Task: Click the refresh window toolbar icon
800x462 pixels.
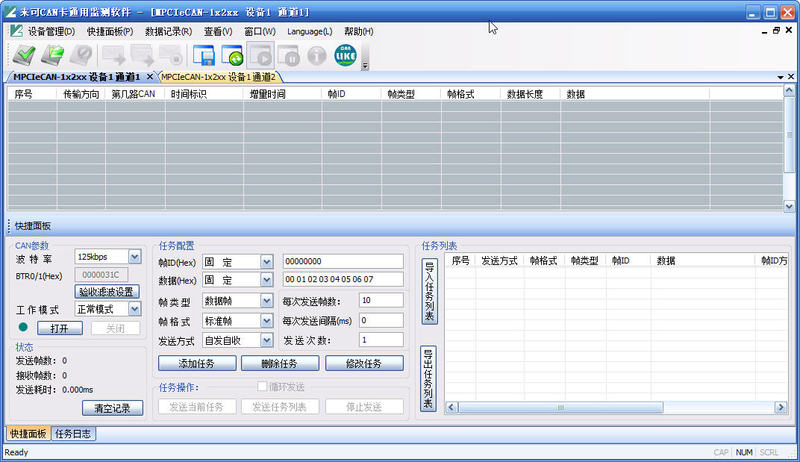Action: point(232,55)
